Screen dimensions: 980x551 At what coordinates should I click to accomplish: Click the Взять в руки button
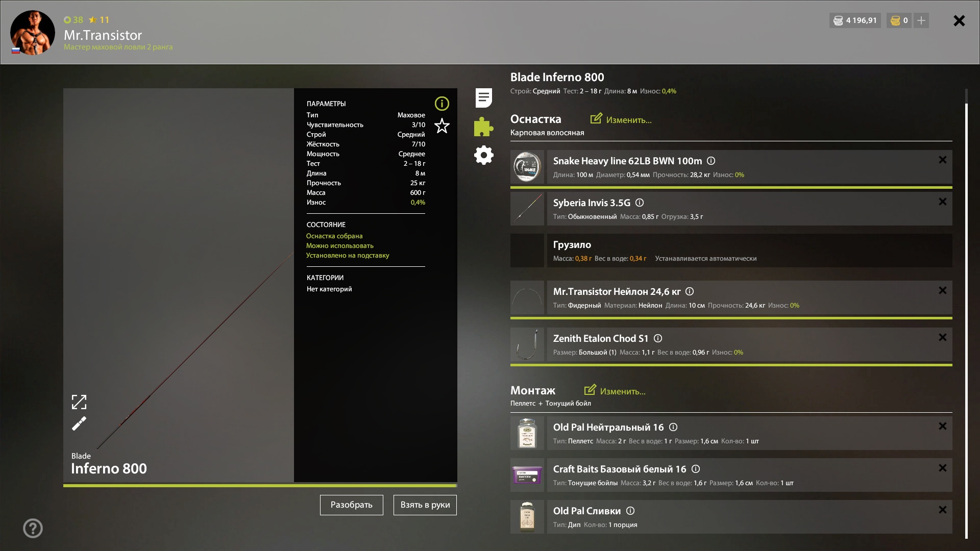(425, 505)
